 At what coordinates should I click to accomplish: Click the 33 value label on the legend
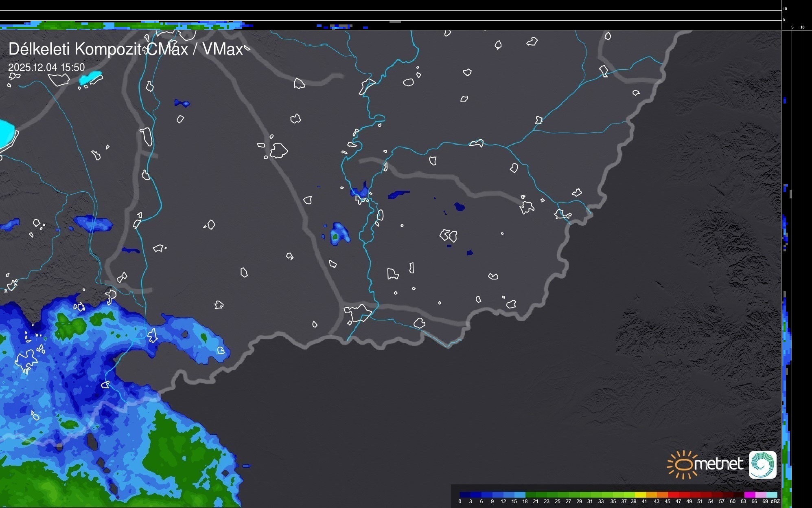click(601, 501)
